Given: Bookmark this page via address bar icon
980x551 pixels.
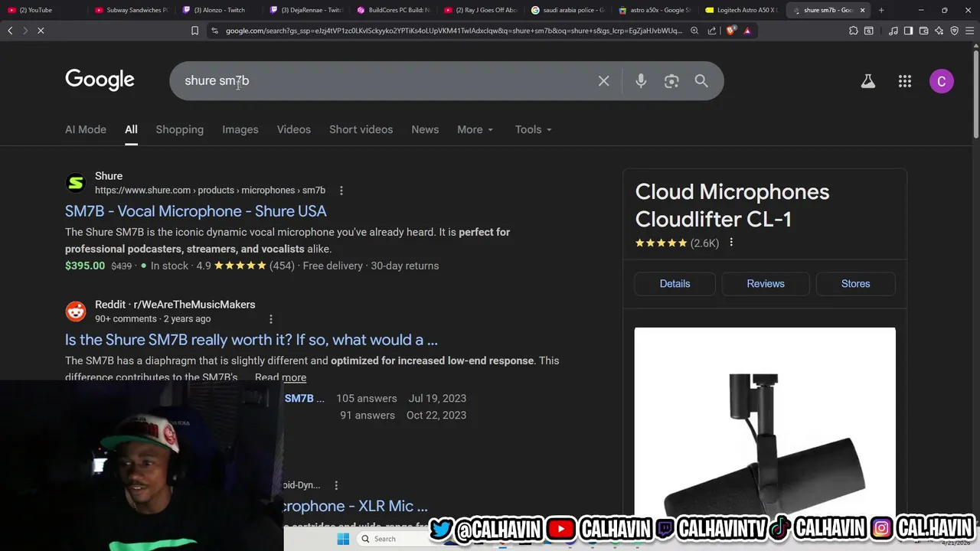Looking at the screenshot, I should tap(194, 31).
